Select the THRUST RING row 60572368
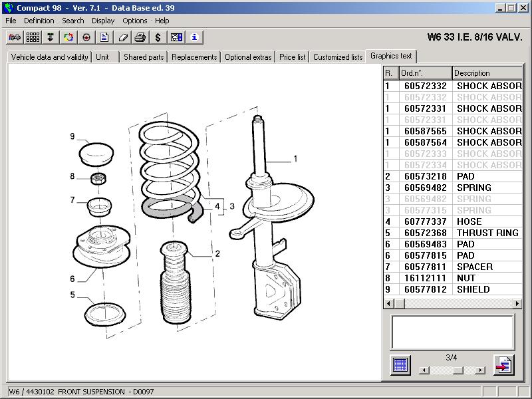The image size is (532, 399). click(453, 233)
